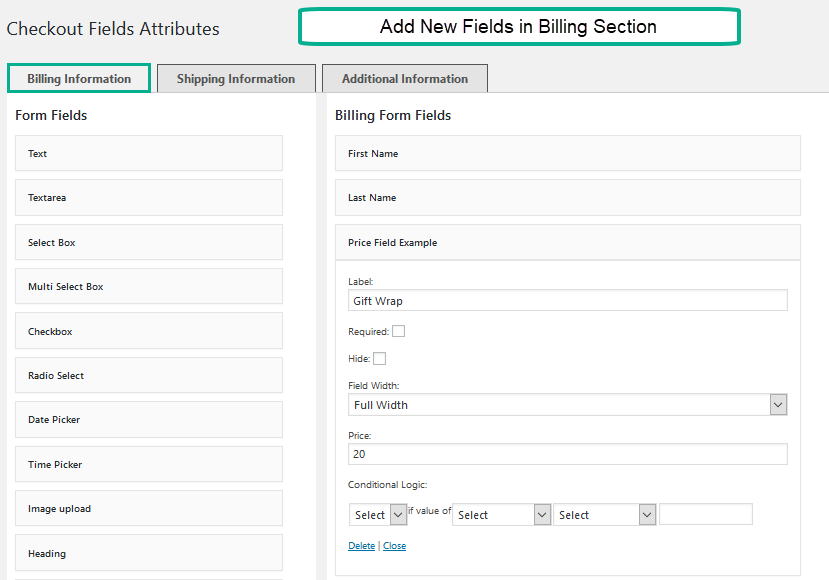Image resolution: width=829 pixels, height=580 pixels.
Task: Click the Close link
Action: coord(394,546)
